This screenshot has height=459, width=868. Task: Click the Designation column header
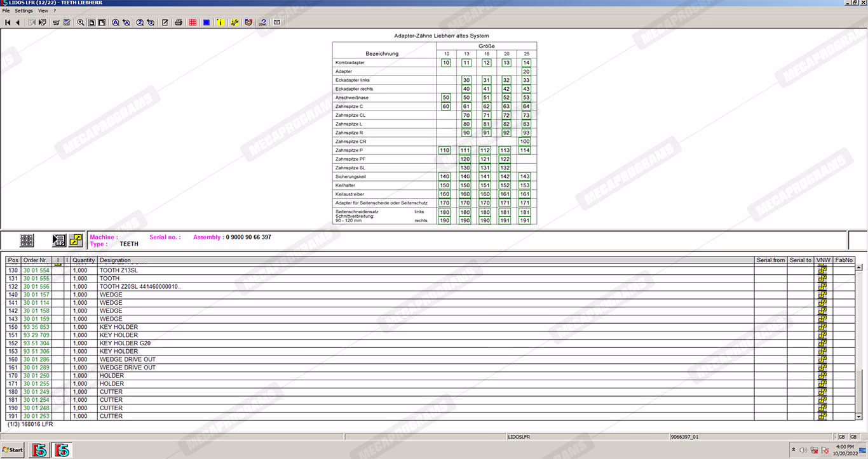pos(425,260)
